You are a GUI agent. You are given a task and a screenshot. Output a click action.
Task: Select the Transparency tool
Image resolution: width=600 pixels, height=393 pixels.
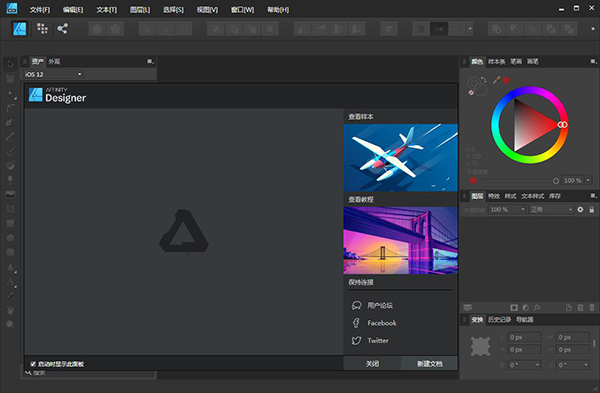[x=10, y=180]
